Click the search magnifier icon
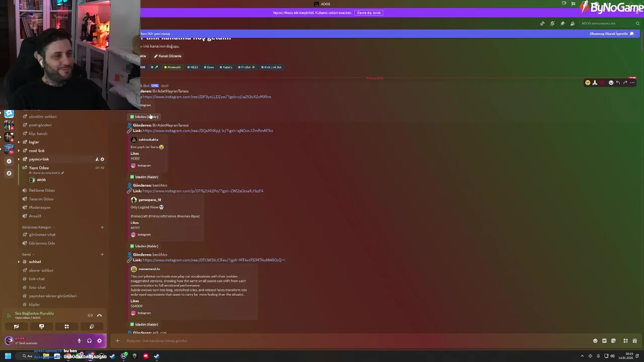 point(637,24)
